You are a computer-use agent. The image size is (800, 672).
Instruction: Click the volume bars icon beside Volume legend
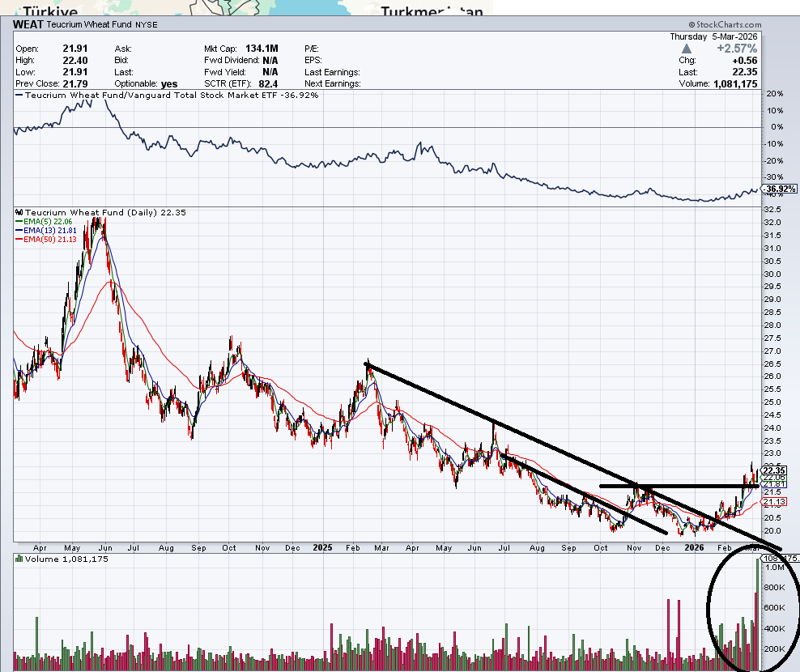coord(19,559)
